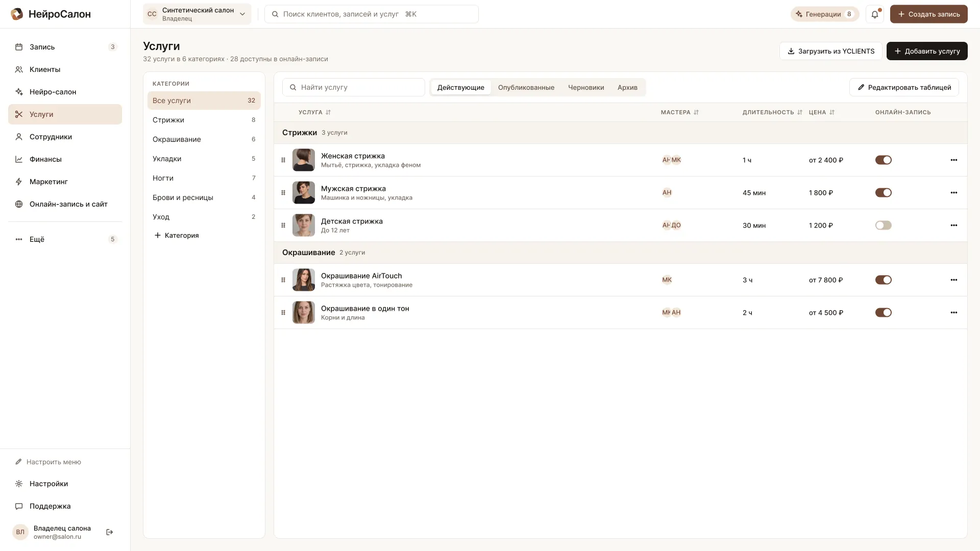Click drag handle of Детская стрижка row
The width and height of the screenshot is (980, 551).
[283, 226]
